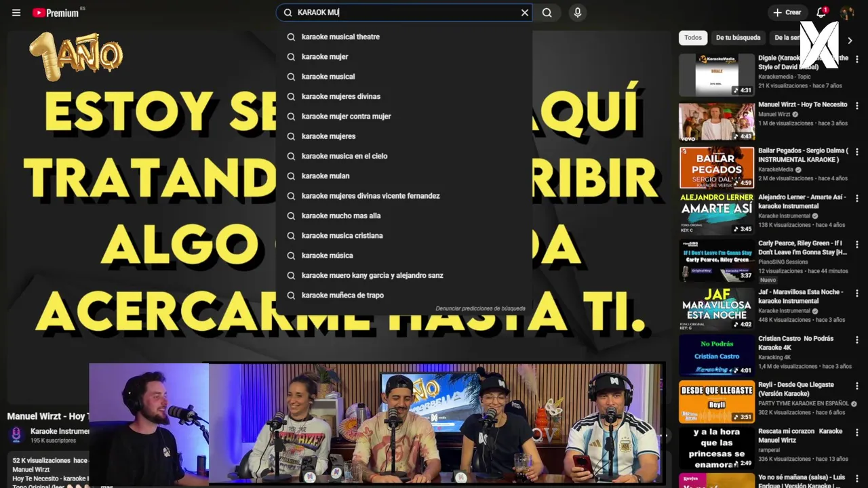Open Carly Pearce karaoke thumbnail
The image size is (868, 488).
(x=717, y=260)
